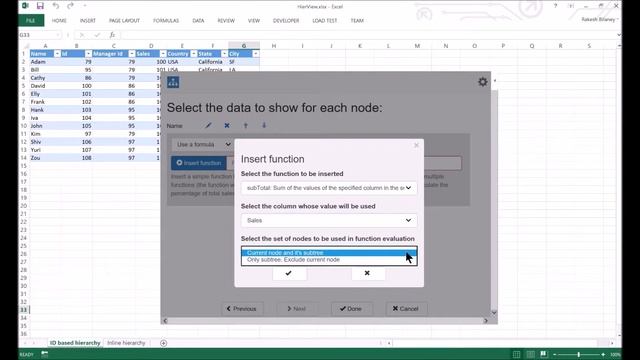Open the Id column filter dropdown
Screen dimensions: 640x360
(x=88, y=54)
